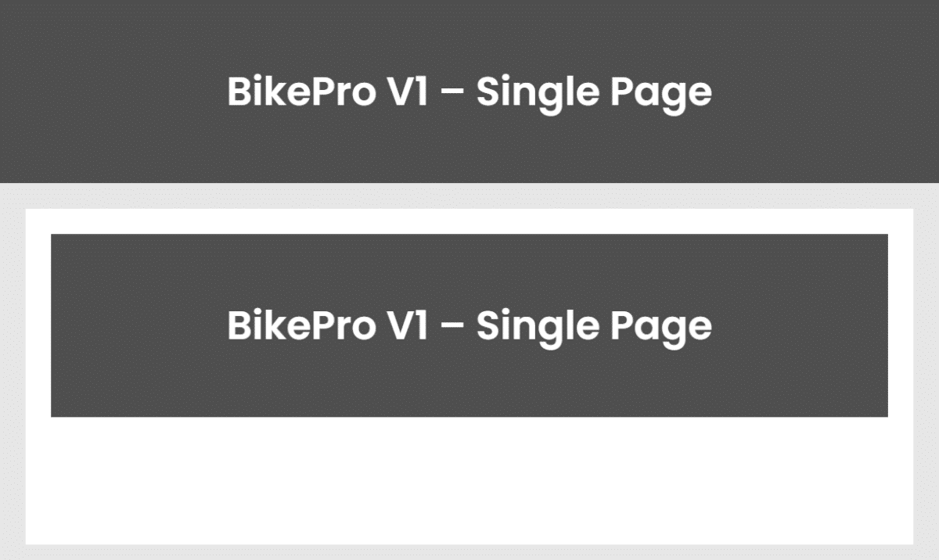Click the dash in the inner banner title
939x560 pixels.
point(453,327)
